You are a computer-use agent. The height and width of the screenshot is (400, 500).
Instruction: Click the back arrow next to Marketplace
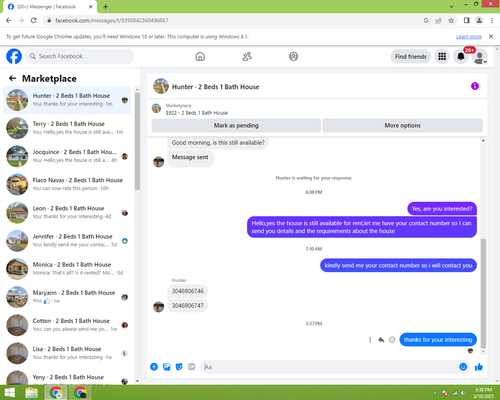click(x=12, y=78)
